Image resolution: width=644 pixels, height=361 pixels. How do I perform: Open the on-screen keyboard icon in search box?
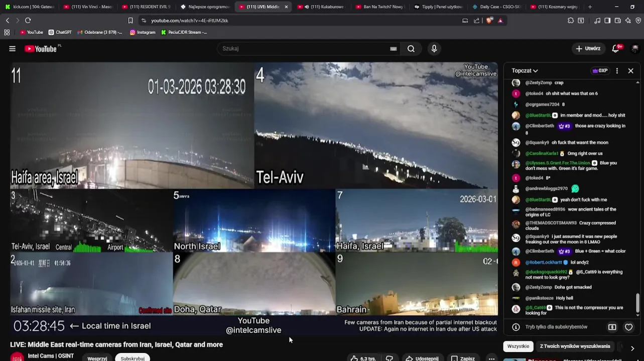pos(393,49)
